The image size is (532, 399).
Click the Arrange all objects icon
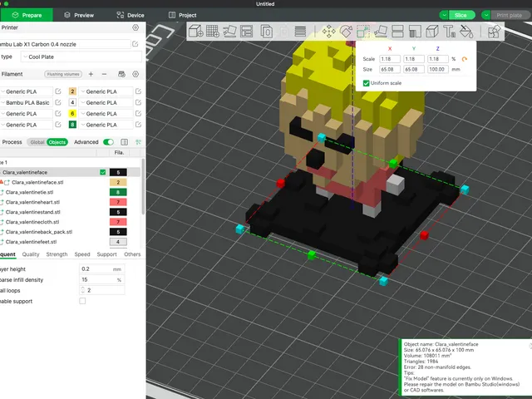tap(247, 32)
